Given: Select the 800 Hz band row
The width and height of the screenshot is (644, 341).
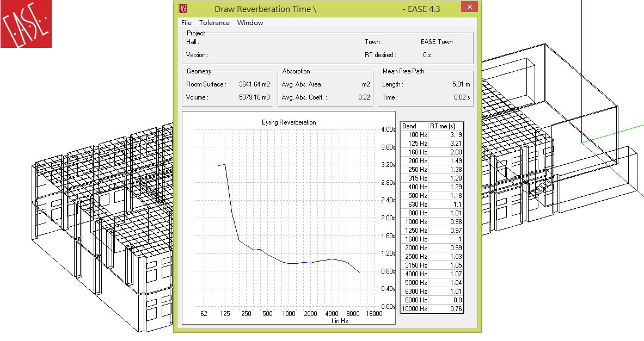Looking at the screenshot, I should (432, 213).
